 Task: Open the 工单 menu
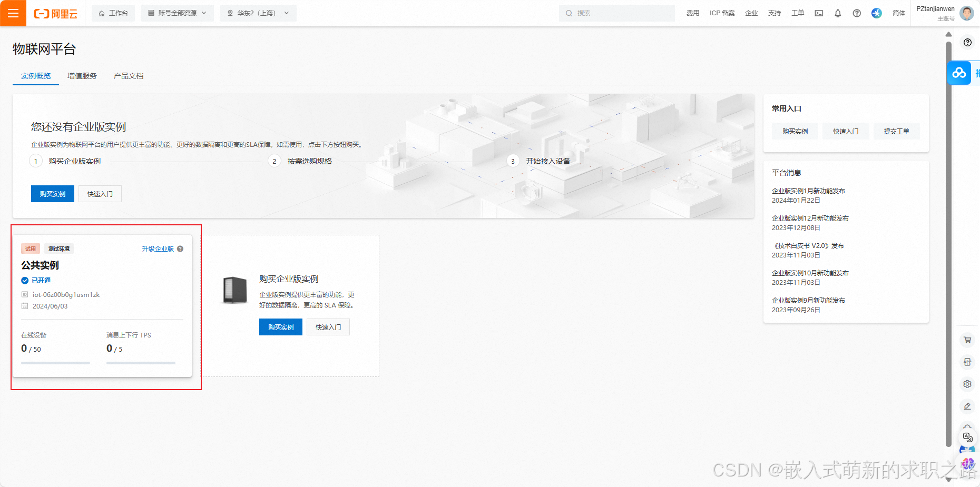tap(798, 13)
